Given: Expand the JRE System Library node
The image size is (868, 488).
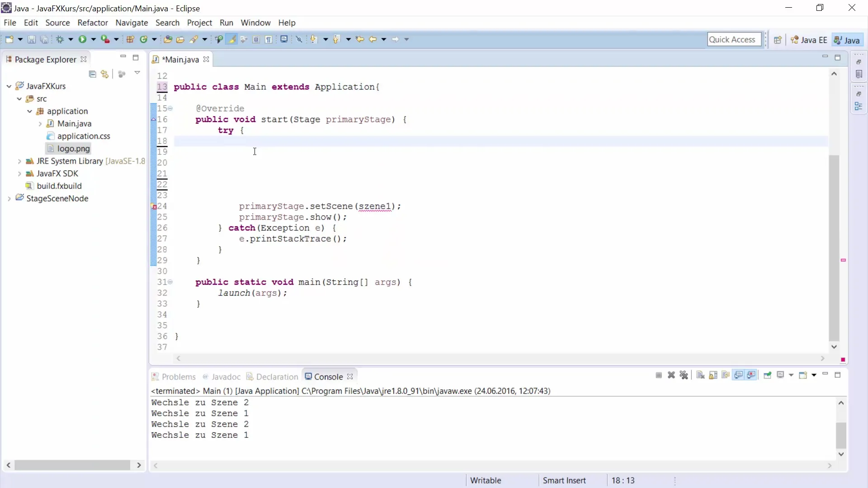Looking at the screenshot, I should tap(19, 161).
